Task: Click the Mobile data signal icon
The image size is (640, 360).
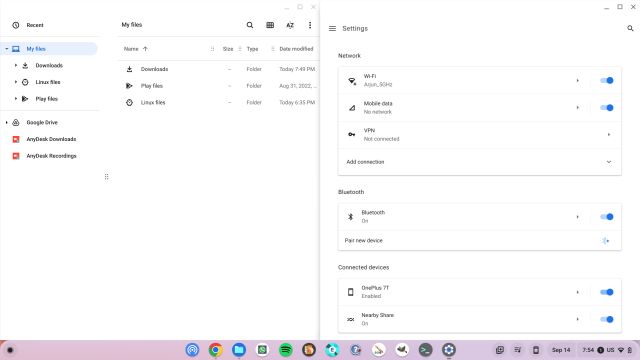Action: [x=352, y=108]
